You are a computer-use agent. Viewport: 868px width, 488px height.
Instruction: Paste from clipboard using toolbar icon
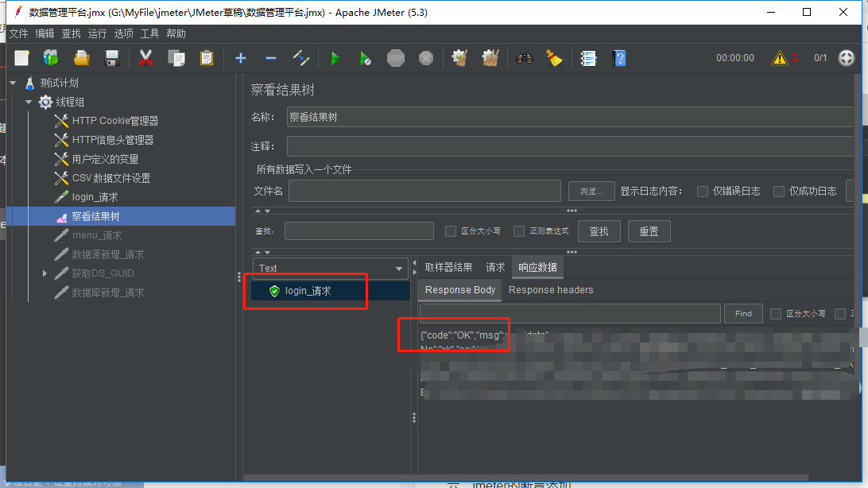(x=207, y=58)
